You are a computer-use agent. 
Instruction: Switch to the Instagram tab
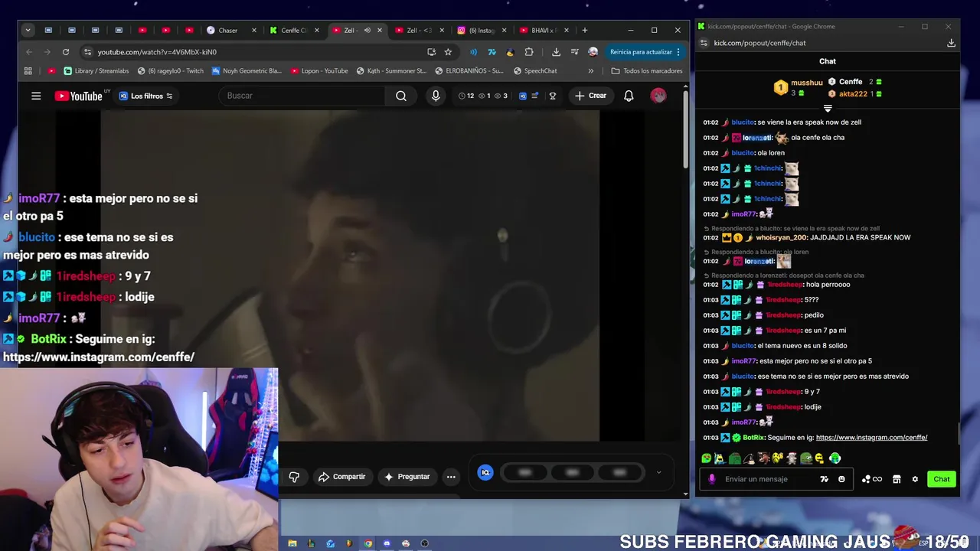pos(482,31)
